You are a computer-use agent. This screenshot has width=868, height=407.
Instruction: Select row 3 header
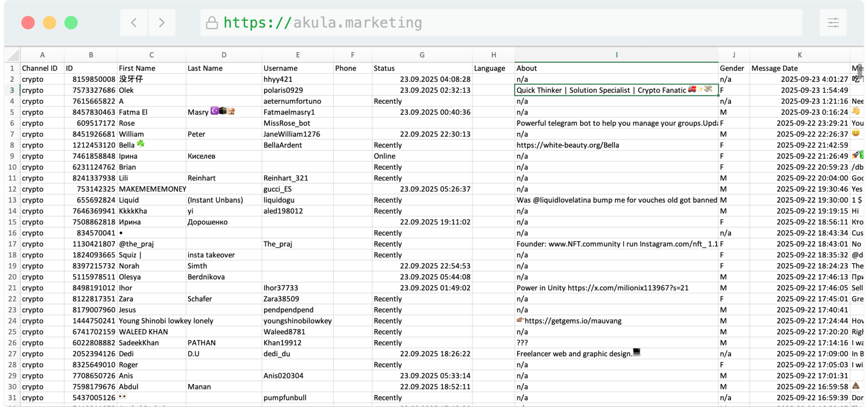(12, 90)
